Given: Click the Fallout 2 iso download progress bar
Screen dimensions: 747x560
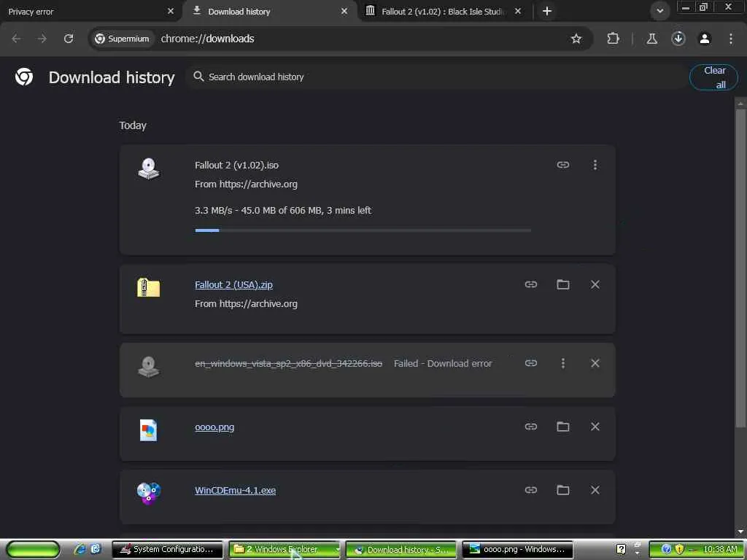Looking at the screenshot, I should point(363,230).
